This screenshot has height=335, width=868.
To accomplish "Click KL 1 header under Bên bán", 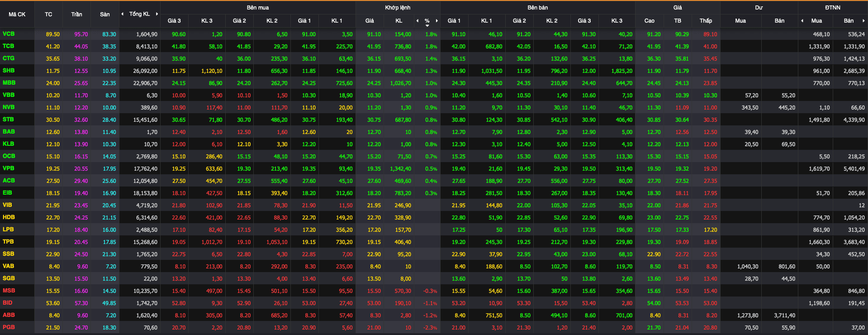I will [486, 21].
